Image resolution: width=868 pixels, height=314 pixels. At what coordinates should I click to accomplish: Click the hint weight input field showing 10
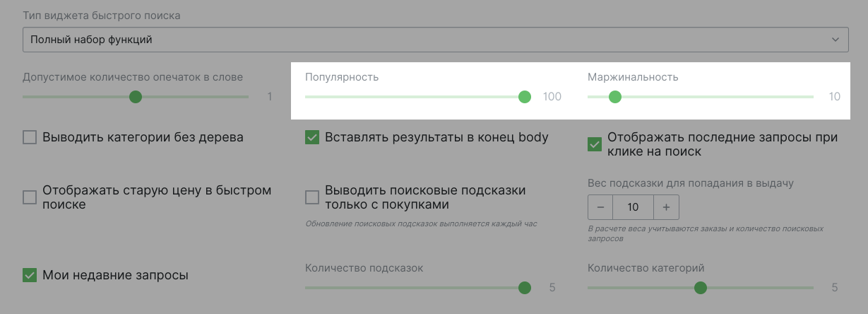click(634, 207)
